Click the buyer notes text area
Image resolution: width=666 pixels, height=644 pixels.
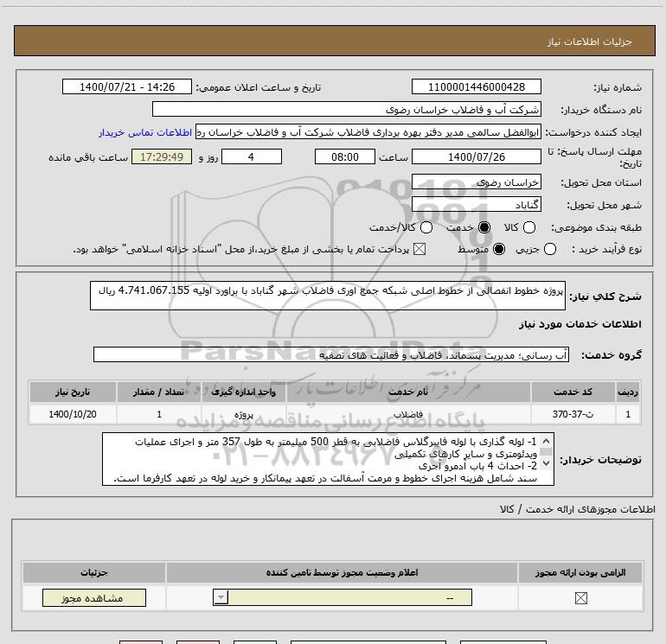(x=328, y=459)
